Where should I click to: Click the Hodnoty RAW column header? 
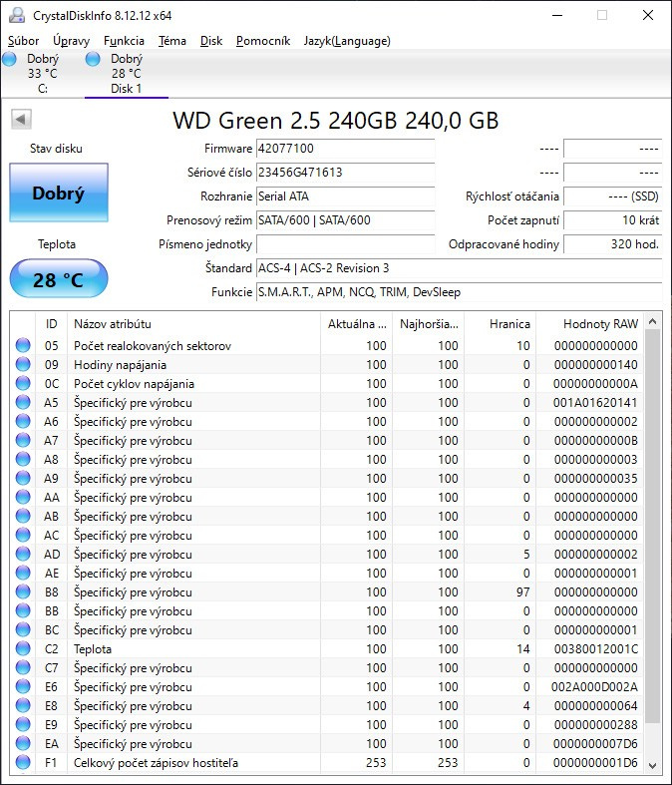(x=590, y=324)
